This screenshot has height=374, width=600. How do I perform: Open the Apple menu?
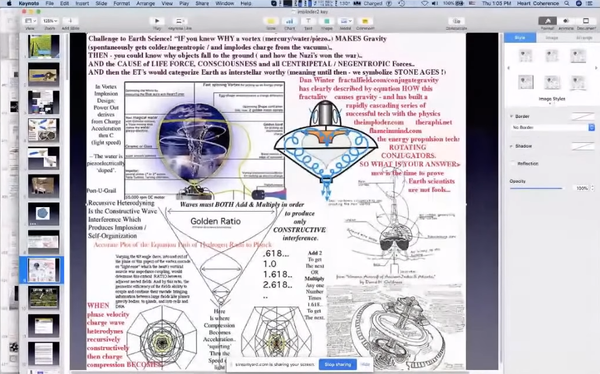[9, 3]
